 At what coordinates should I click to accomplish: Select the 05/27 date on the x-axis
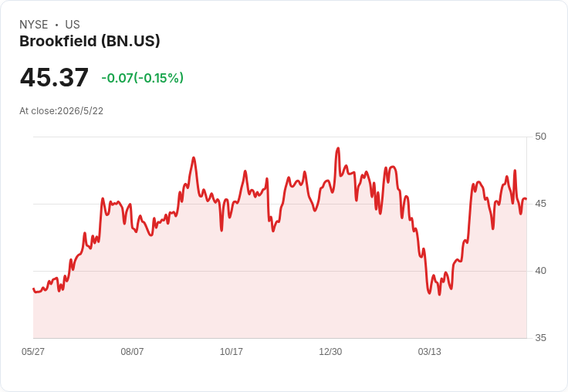tap(33, 352)
